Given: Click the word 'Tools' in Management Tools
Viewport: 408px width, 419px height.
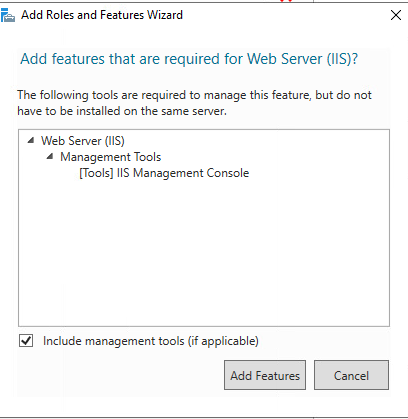Looking at the screenshot, I should (147, 157).
